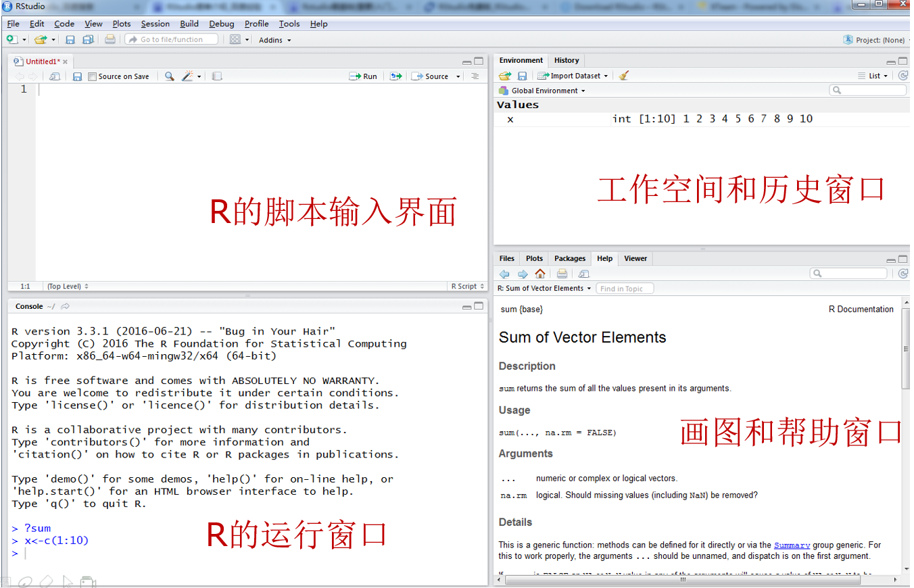Click Go to file/function box
The image size is (914, 588).
pos(172,40)
